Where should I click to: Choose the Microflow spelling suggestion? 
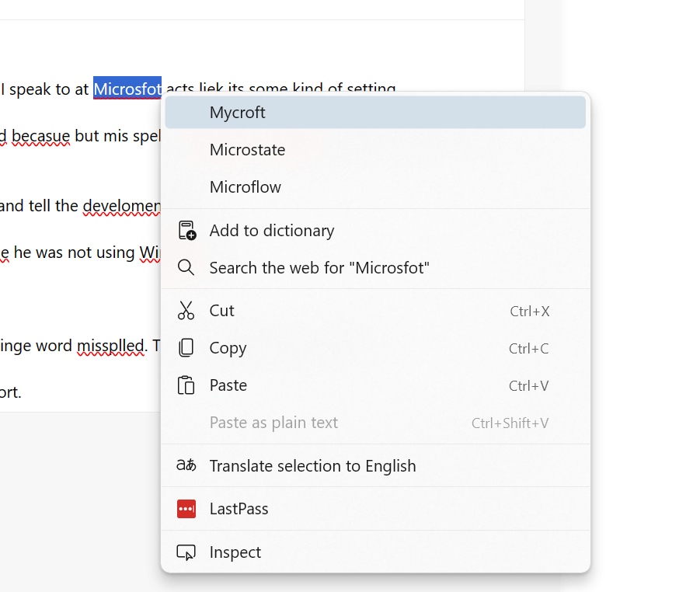click(375, 187)
